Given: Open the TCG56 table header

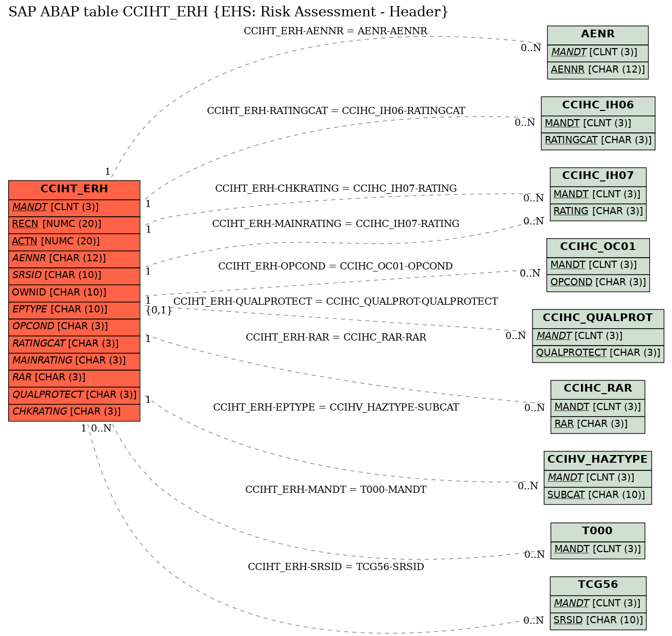Looking at the screenshot, I should [x=598, y=585].
